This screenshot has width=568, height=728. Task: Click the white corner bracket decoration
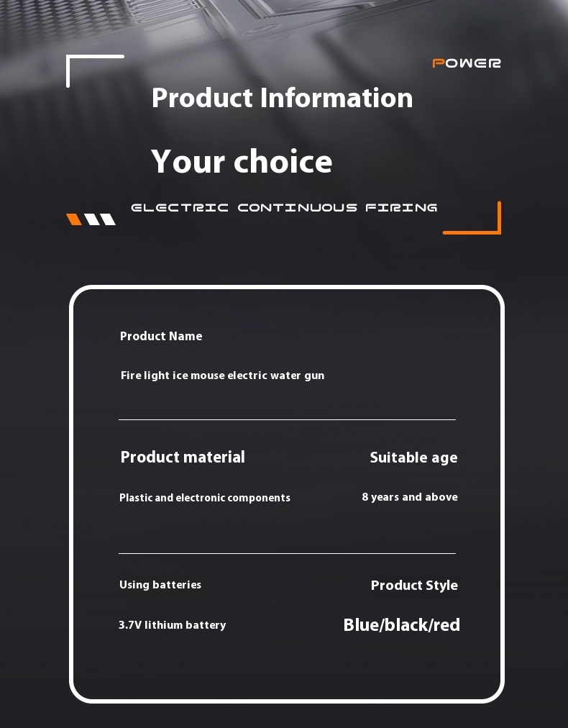95,70
